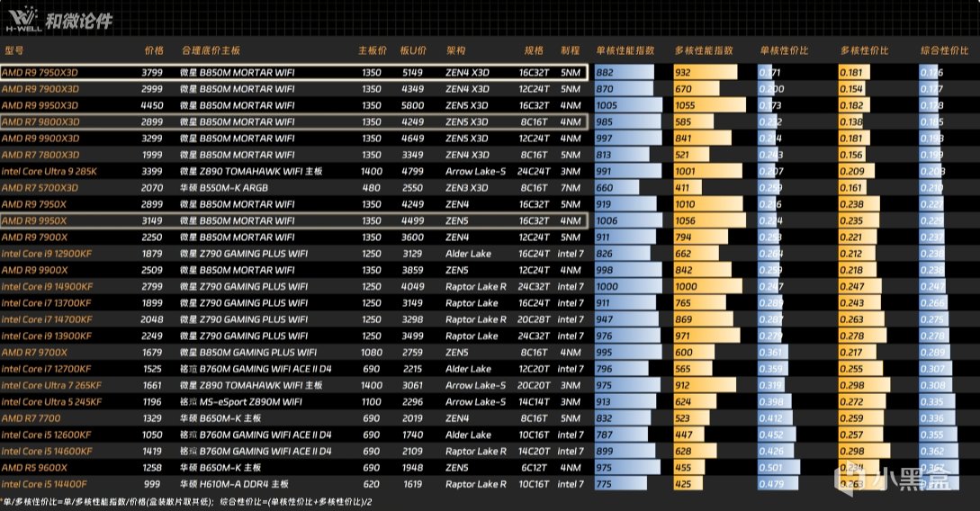The image size is (980, 511).
Task: Click the 规格 column header
Action: [x=534, y=50]
